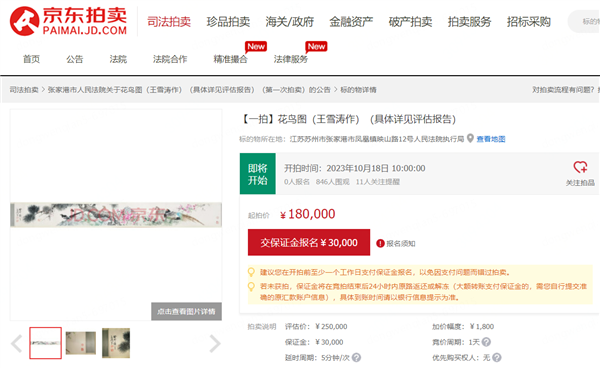The height and width of the screenshot is (368, 600).
Task: Click 司法拍卖 breadcrumb link
Action: pos(24,90)
